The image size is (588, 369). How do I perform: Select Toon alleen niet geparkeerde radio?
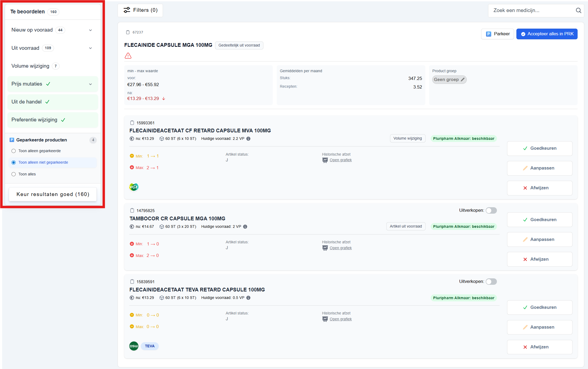14,162
